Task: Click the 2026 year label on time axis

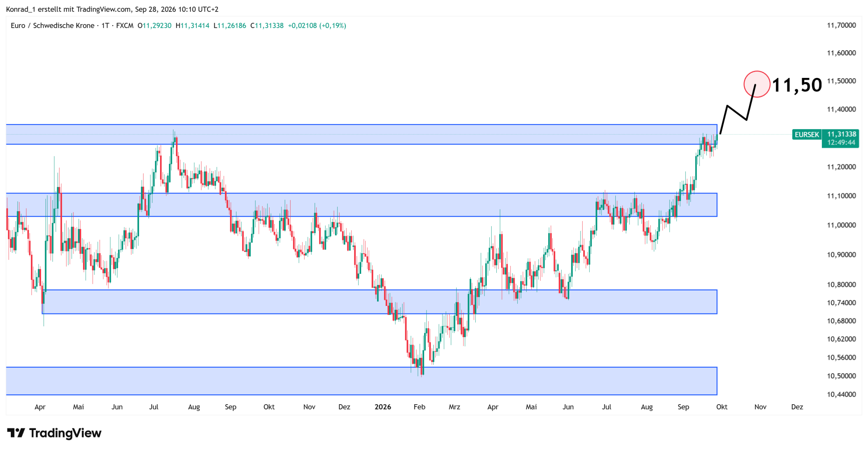Action: (x=382, y=407)
